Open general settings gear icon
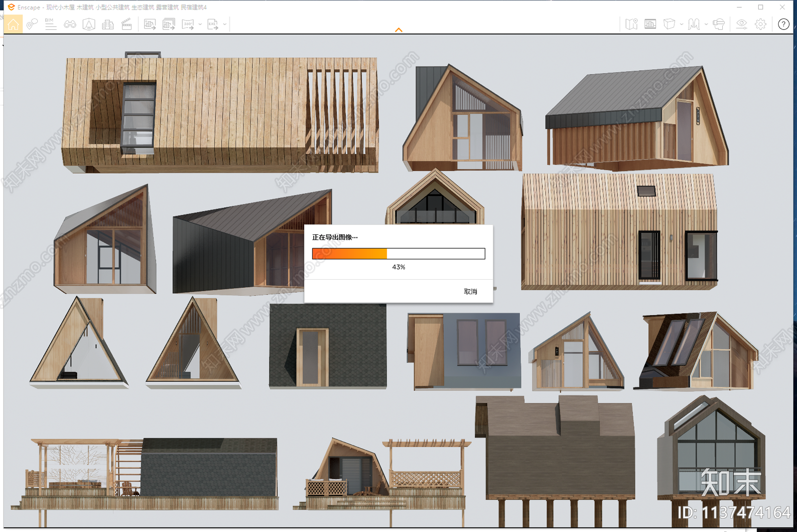Screen dimensions: 797x532 pos(761,24)
